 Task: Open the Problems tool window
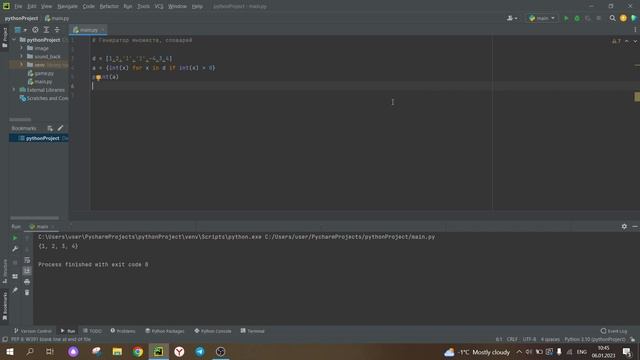[123, 331]
